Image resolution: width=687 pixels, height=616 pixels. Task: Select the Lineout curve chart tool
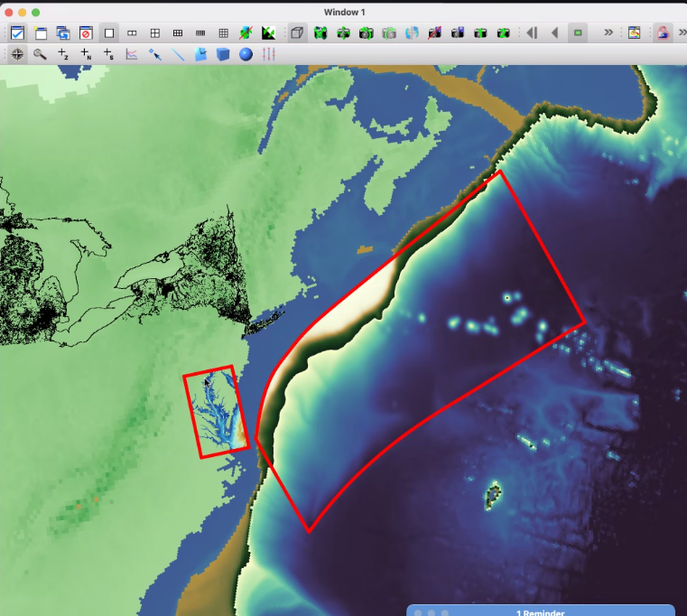click(132, 54)
